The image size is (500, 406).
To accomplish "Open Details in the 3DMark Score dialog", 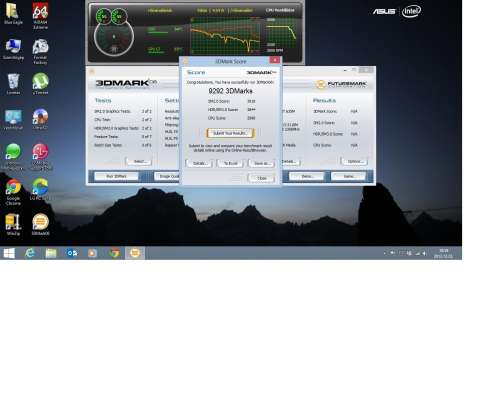I will point(200,163).
